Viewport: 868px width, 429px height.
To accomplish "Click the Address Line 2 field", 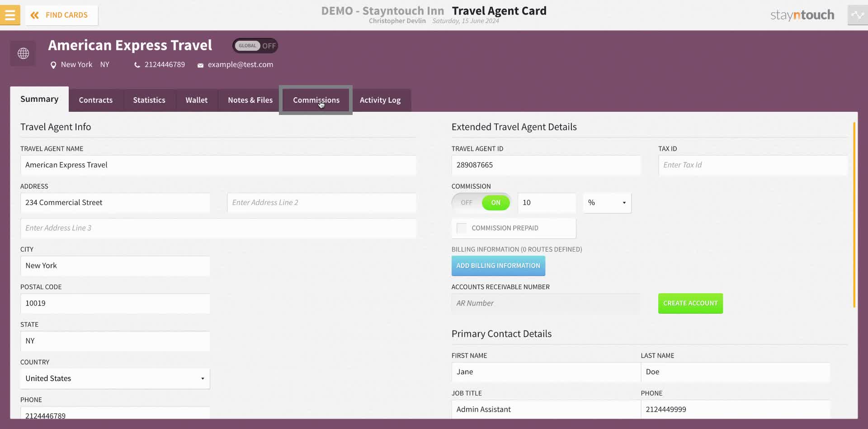I will (x=321, y=203).
